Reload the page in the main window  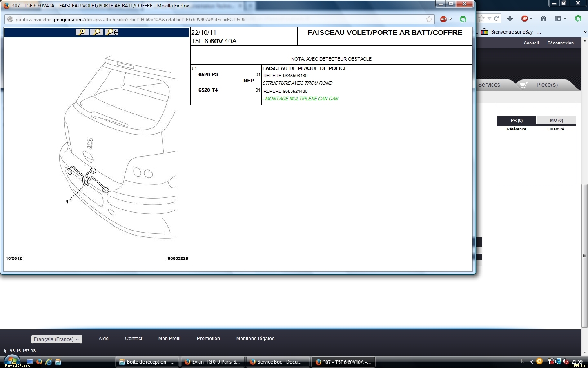click(x=497, y=18)
